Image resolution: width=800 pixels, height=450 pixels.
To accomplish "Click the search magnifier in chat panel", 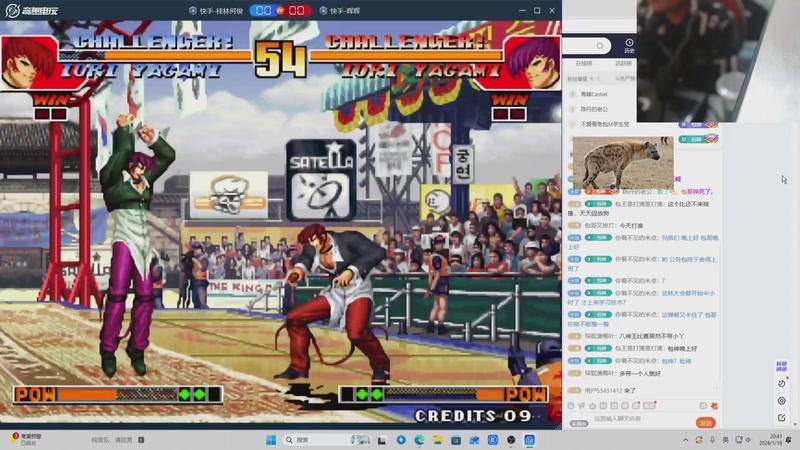I will pyautogui.click(x=600, y=46).
